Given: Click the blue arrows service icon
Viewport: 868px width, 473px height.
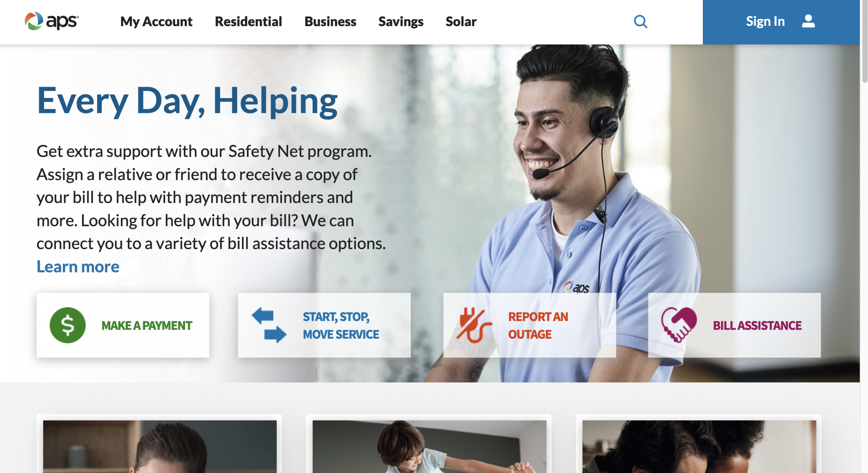Looking at the screenshot, I should [269, 325].
